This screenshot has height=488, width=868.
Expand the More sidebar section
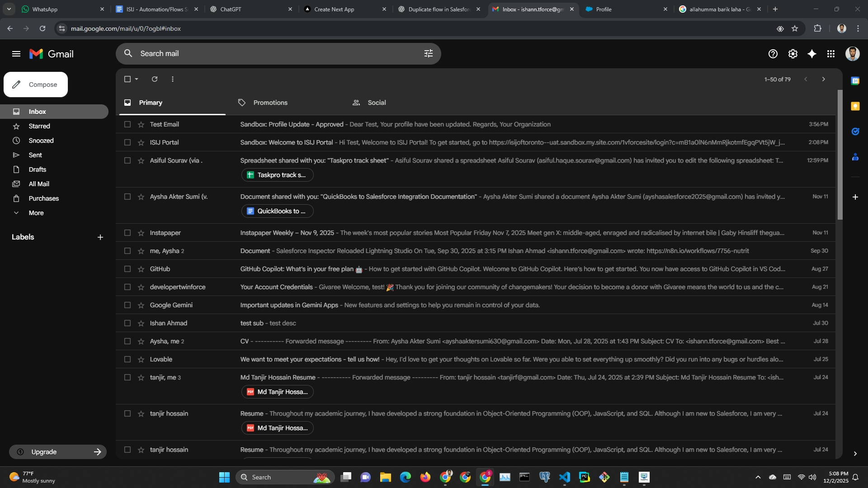tap(36, 213)
